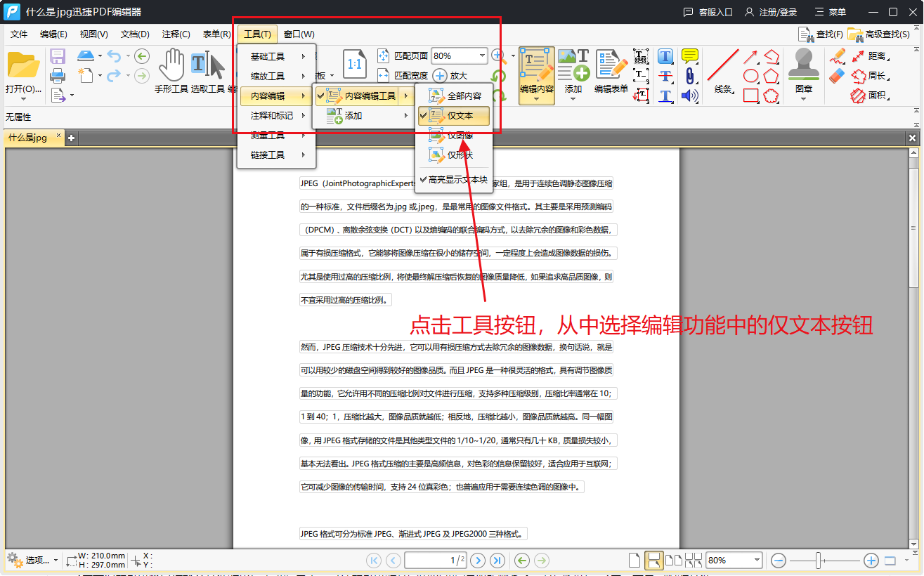Image resolution: width=924 pixels, height=576 pixels.
Task: Click the status bar zoom slider handle
Action: tap(819, 560)
